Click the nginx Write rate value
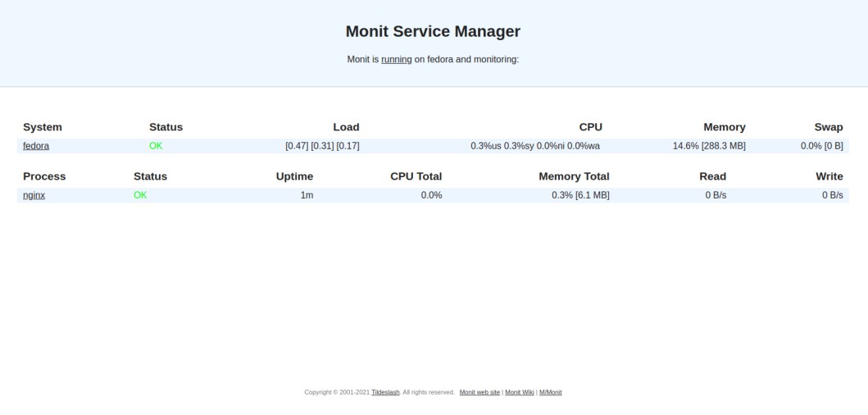This screenshot has width=868, height=415. point(832,195)
